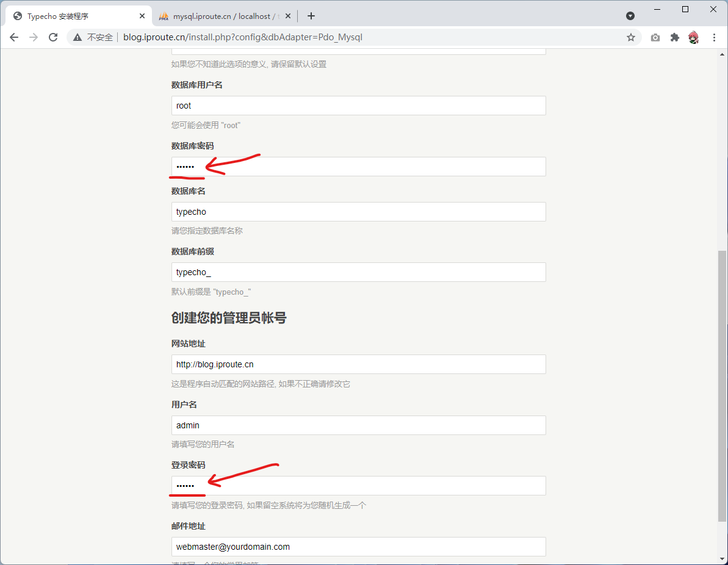Screen dimensions: 728x565
Task: Click the 创建您的管理员帐号 heading
Action: 229,318
